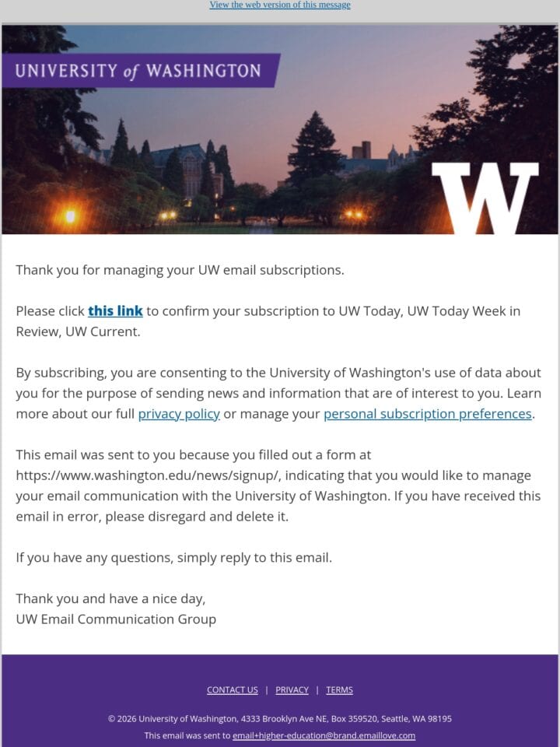Click the 2026 University of Washington copyright line
Viewport: 560px width, 747px height.
click(x=280, y=719)
